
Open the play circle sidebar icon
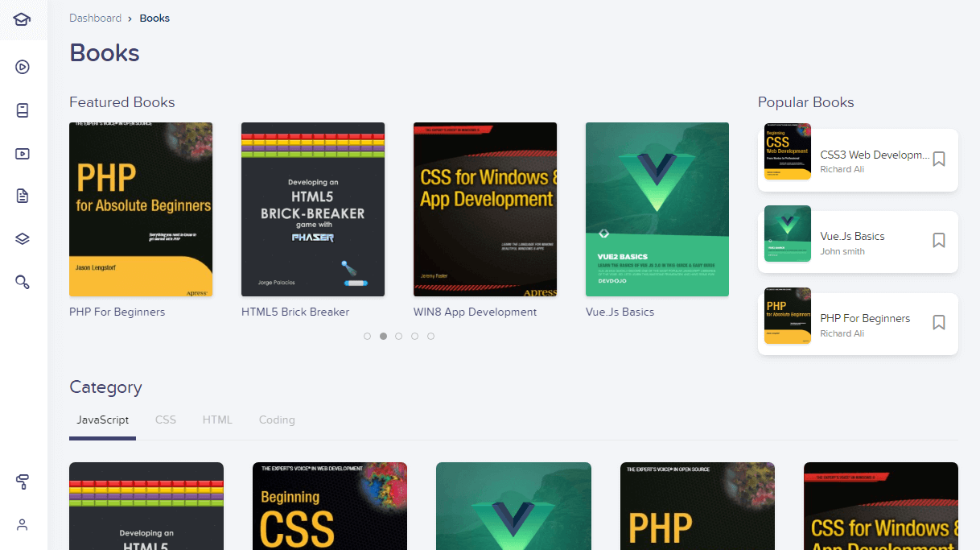coord(23,67)
